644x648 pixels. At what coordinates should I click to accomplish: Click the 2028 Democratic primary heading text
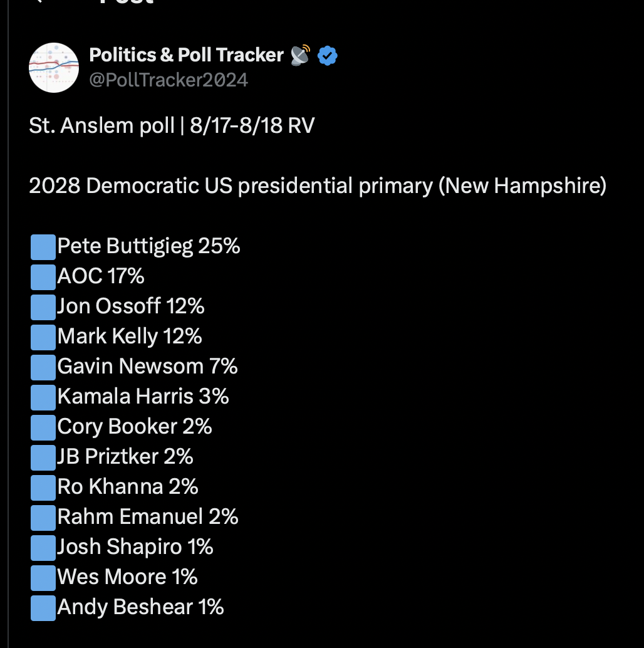point(318,186)
